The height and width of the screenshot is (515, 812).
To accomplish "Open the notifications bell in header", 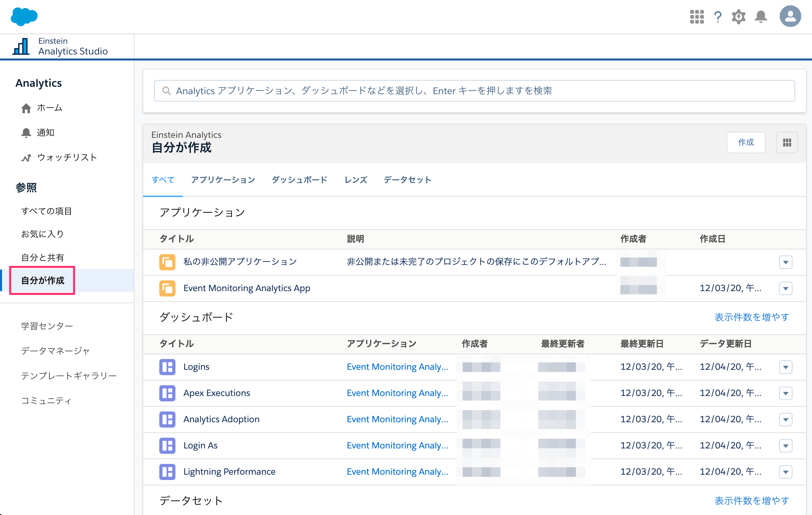I will 761,16.
